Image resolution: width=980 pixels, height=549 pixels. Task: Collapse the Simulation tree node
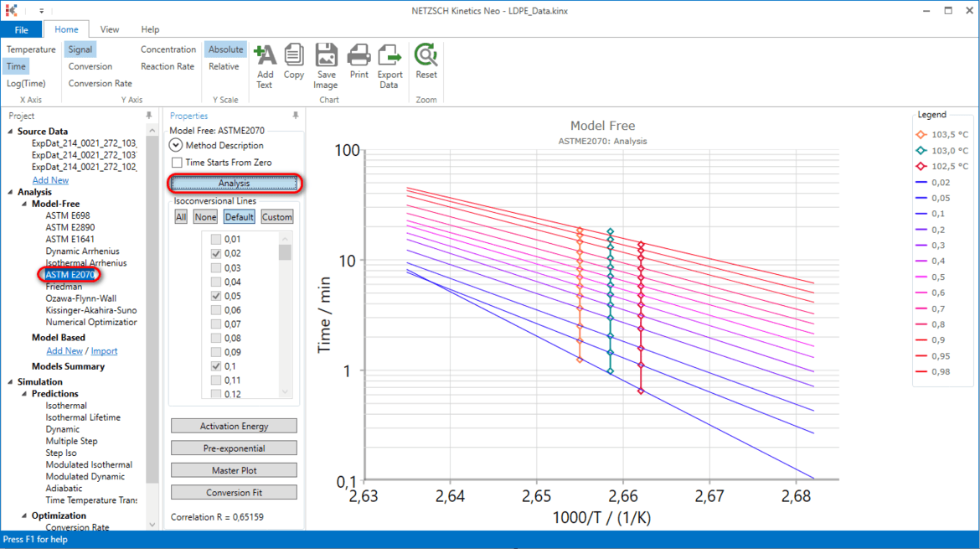click(x=10, y=382)
